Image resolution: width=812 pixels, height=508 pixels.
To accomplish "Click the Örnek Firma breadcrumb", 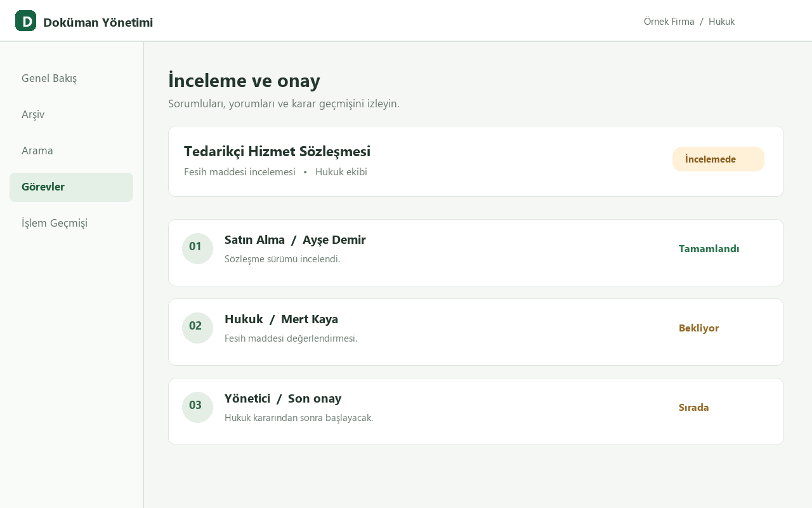I will (669, 22).
